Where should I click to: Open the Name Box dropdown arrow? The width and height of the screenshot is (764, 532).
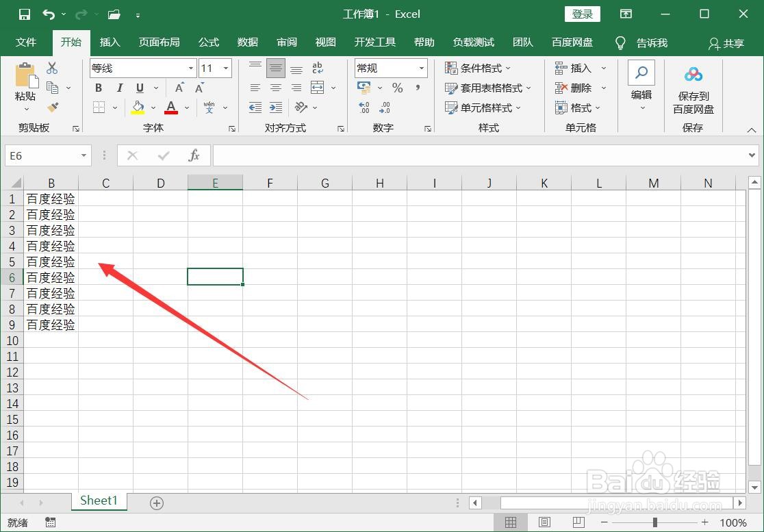[84, 155]
